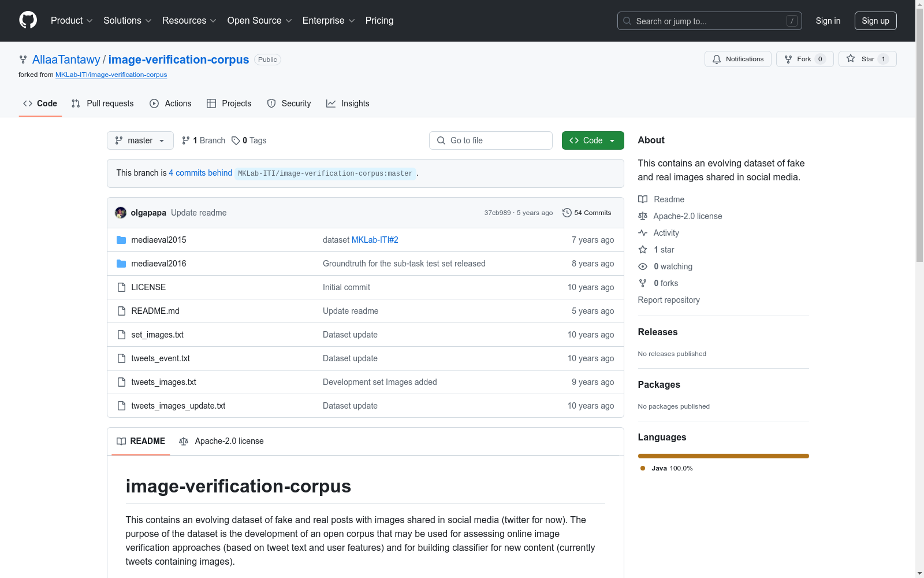Open the image-verification-corpus repository name link
924x578 pixels.
coord(178,60)
